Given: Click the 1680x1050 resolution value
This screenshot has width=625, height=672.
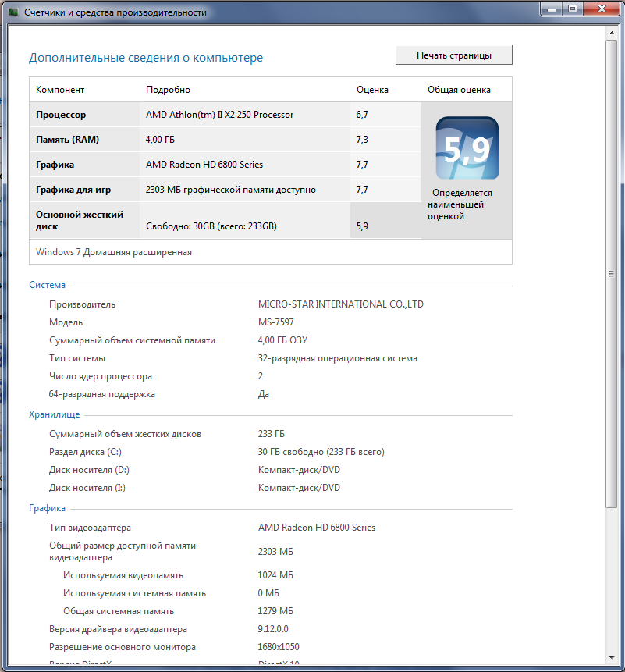Looking at the screenshot, I should click(279, 647).
